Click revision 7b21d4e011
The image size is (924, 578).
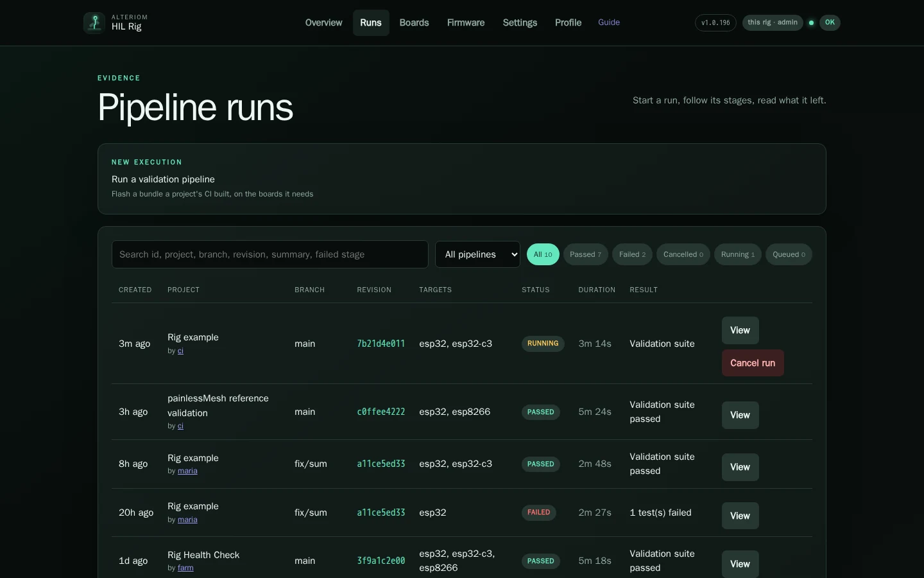coord(381,344)
